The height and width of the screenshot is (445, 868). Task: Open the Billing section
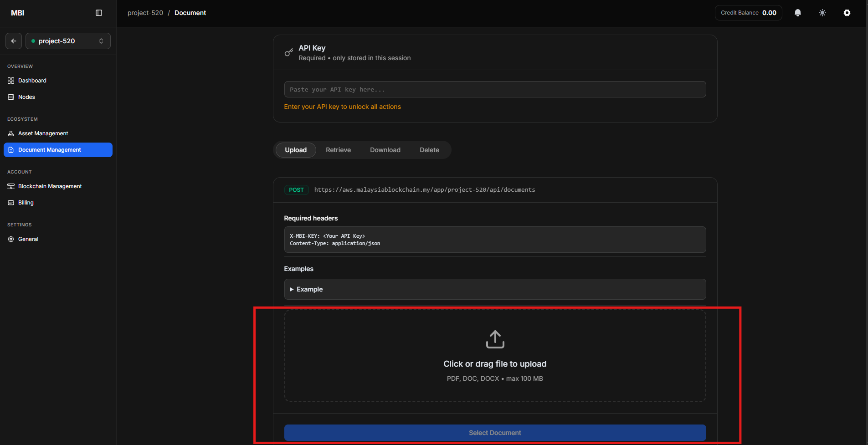tap(26, 202)
